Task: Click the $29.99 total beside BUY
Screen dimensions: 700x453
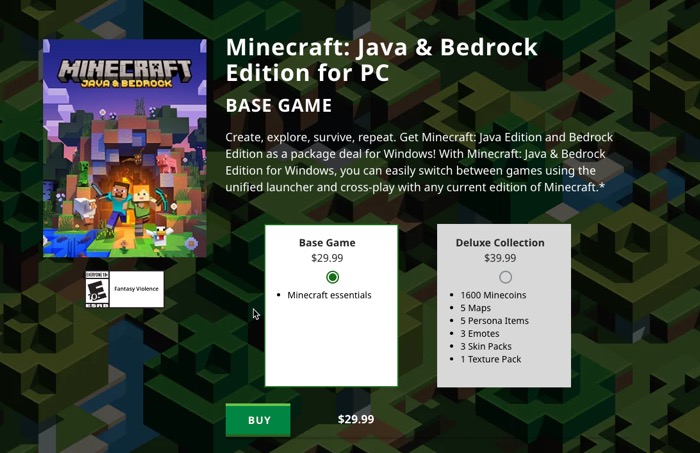Action: pyautogui.click(x=356, y=419)
